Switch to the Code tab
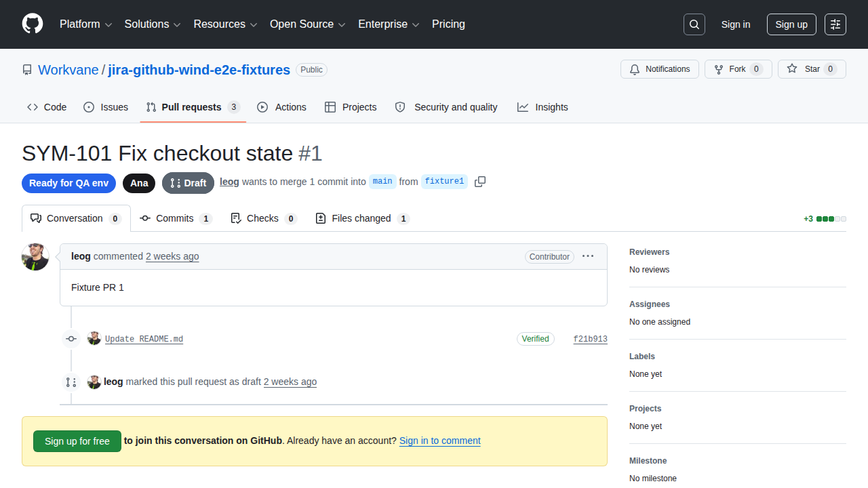The width and height of the screenshot is (868, 488). (47, 107)
